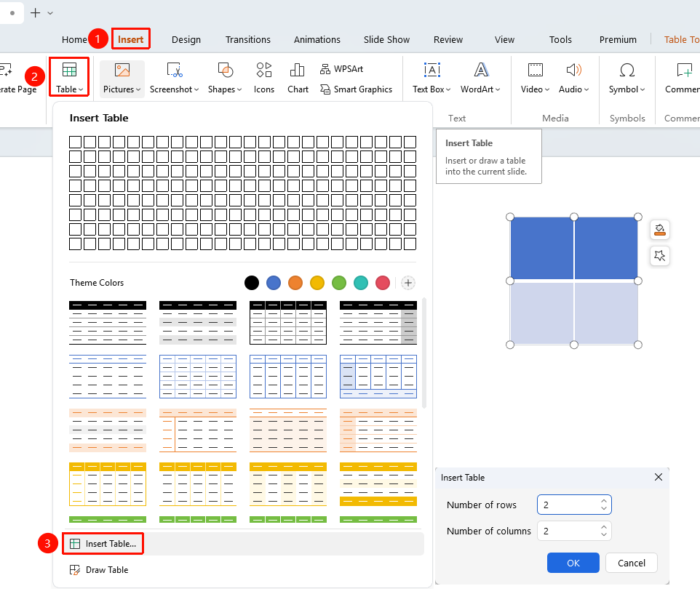The width and height of the screenshot is (700, 602).
Task: Open the Symbol picker
Action: pyautogui.click(x=627, y=78)
